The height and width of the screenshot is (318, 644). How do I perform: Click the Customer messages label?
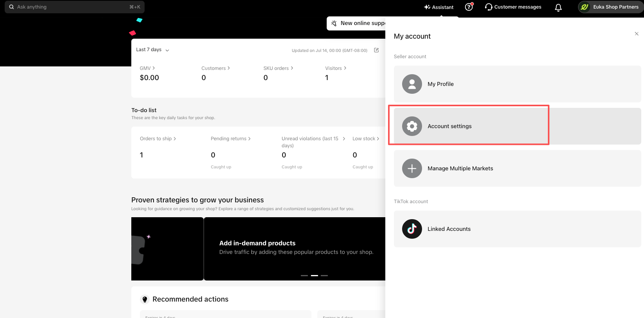(x=518, y=7)
